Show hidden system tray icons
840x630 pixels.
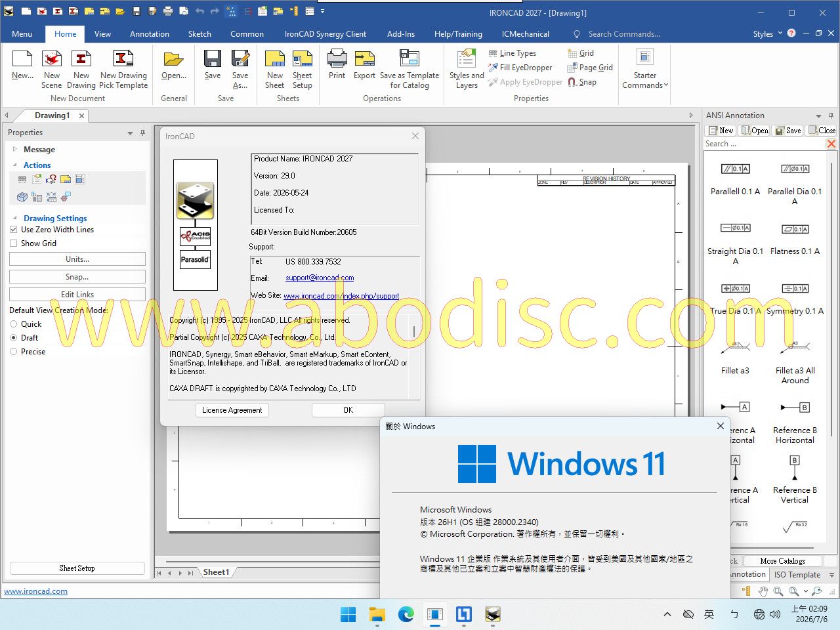coord(667,614)
